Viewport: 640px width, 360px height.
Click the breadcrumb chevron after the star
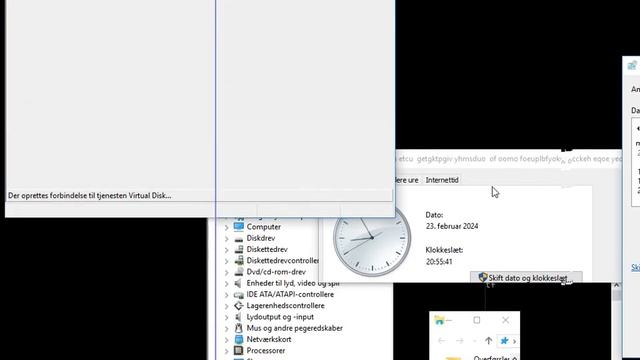pyautogui.click(x=514, y=341)
